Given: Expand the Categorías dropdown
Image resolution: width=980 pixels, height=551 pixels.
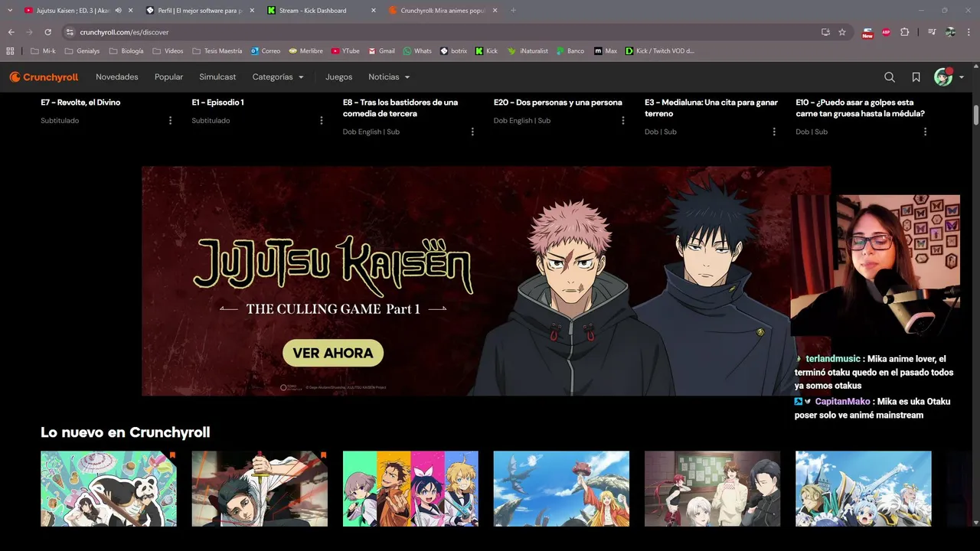Looking at the screenshot, I should [x=278, y=77].
